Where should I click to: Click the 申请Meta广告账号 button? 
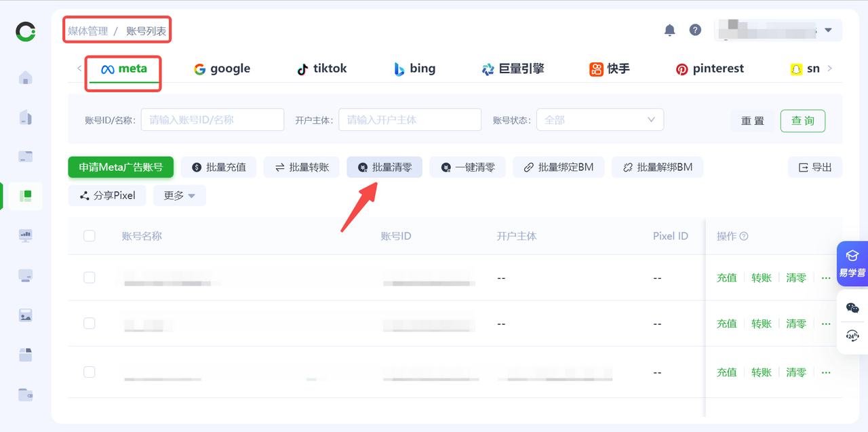[121, 167]
